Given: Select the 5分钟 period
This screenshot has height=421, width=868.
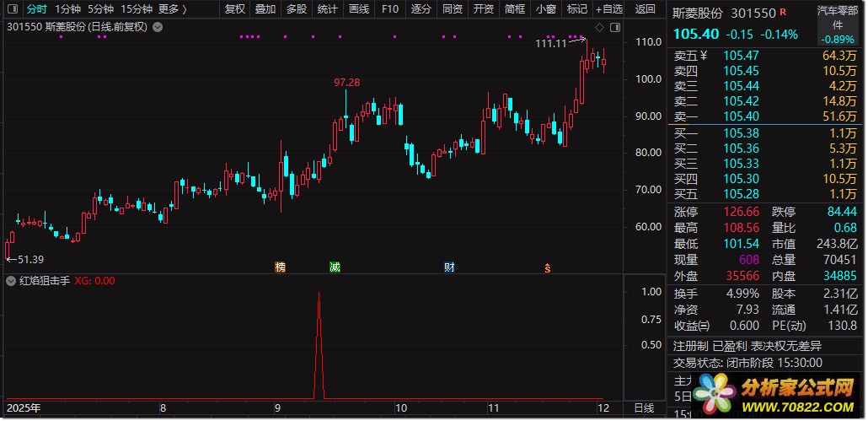Looking at the screenshot, I should [101, 9].
